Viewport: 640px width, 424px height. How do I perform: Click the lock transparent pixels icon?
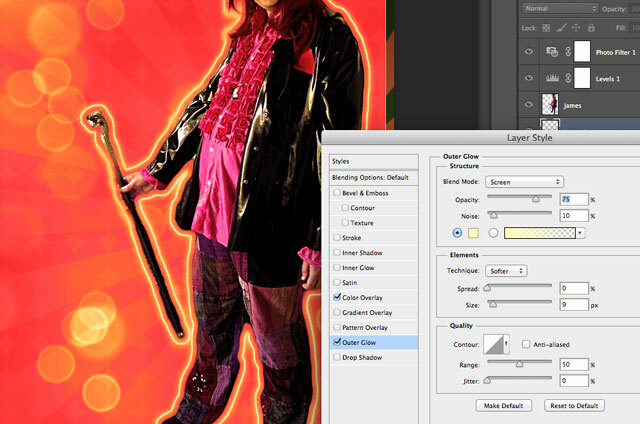point(546,28)
